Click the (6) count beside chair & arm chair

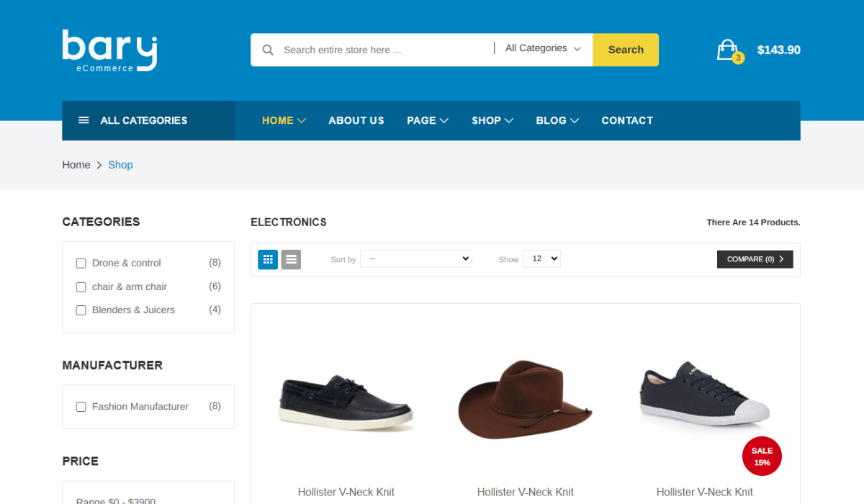(215, 286)
